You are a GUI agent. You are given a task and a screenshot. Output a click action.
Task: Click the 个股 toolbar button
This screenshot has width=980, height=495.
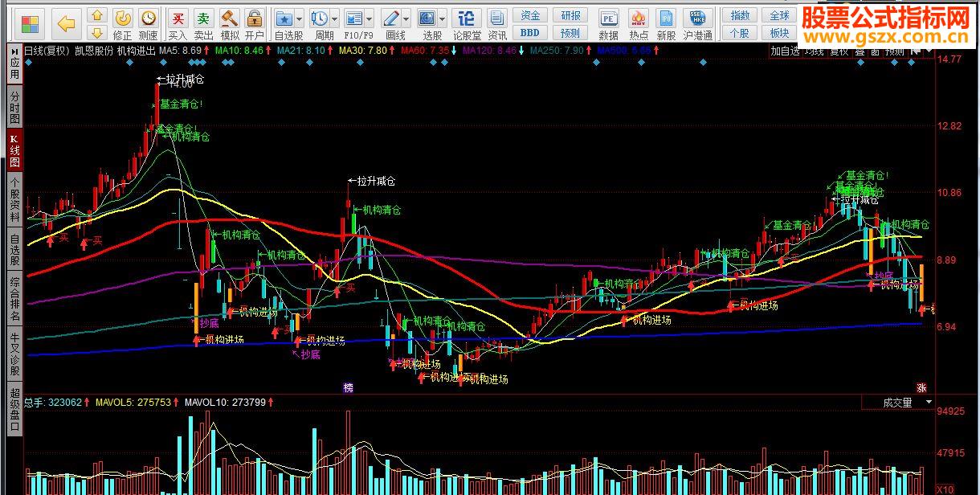tap(740, 33)
